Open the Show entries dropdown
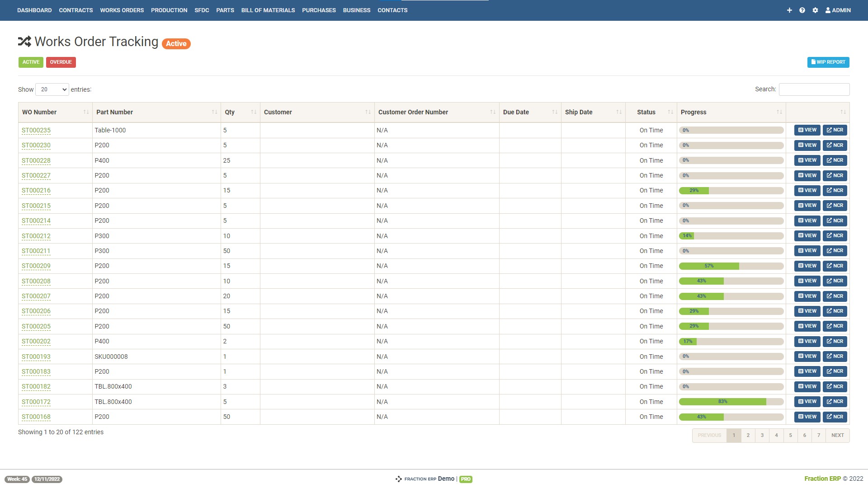Viewport: 868px width, 488px height. pos(52,89)
